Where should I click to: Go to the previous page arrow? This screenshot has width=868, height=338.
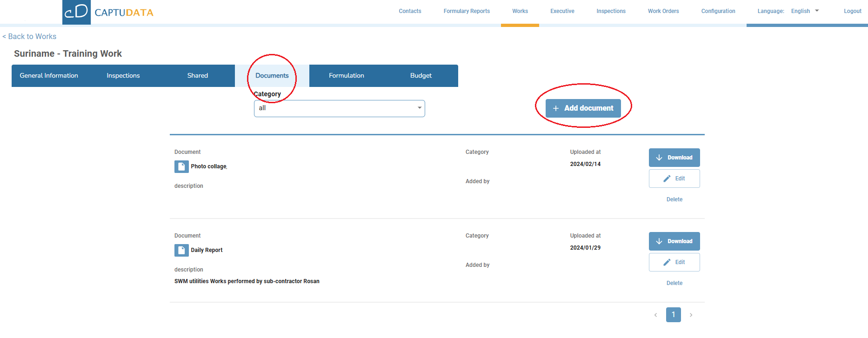click(655, 315)
